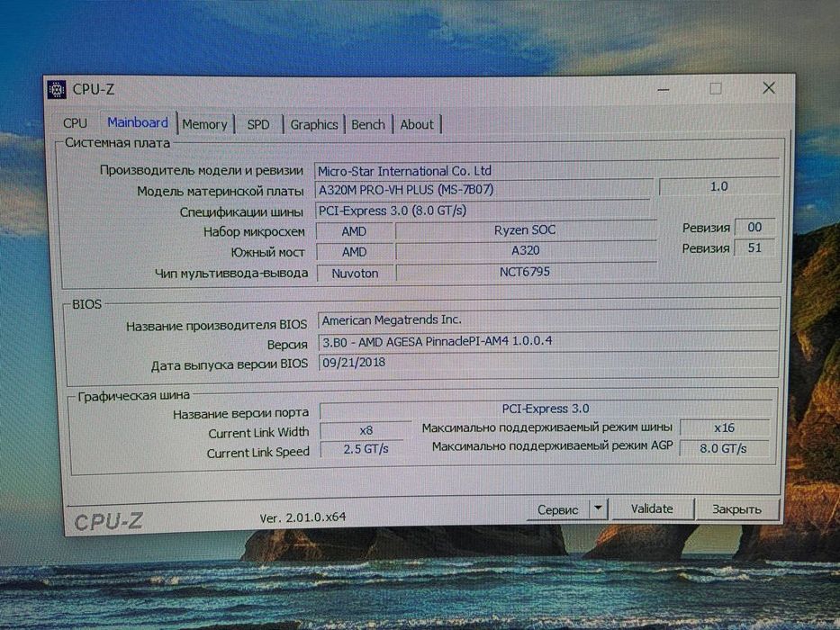Screen dimensions: 840x630
Task: Open the Graphics tab
Action: (314, 124)
